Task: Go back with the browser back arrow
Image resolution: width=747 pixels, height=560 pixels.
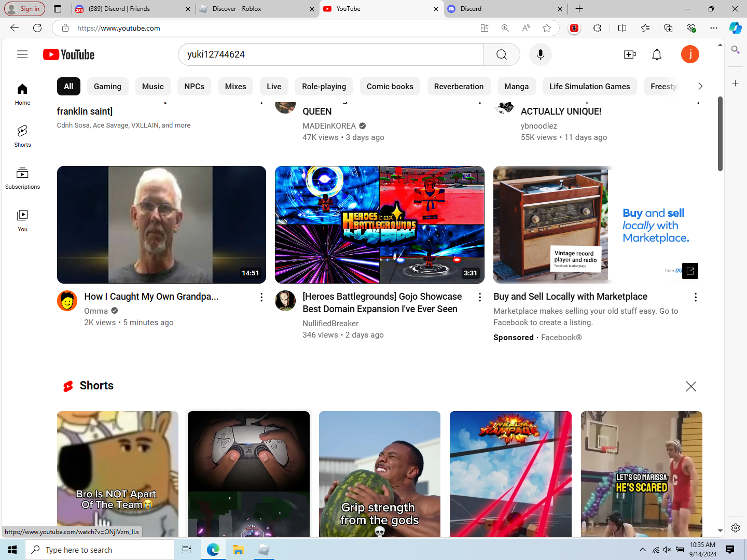Action: (15, 28)
